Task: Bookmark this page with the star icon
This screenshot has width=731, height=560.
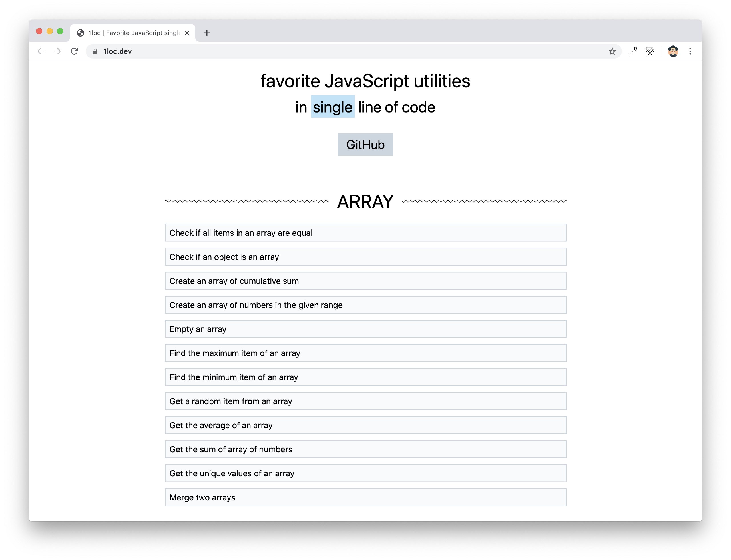Action: pos(612,51)
